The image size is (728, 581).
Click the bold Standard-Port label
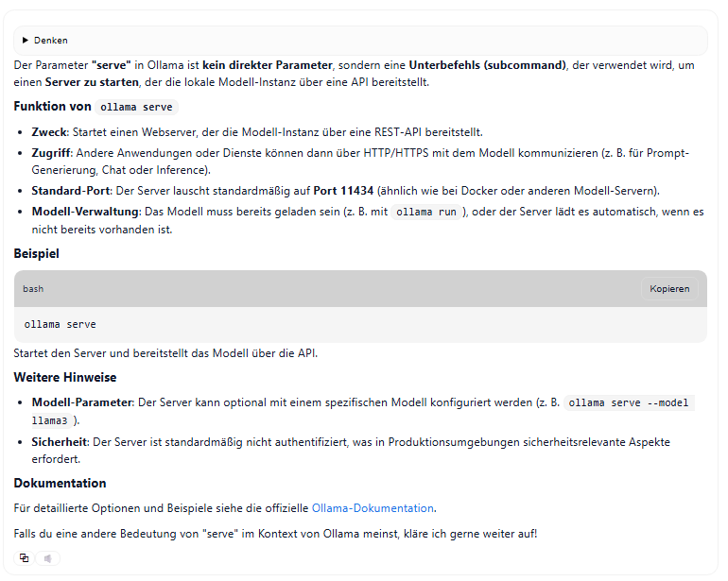tap(70, 190)
